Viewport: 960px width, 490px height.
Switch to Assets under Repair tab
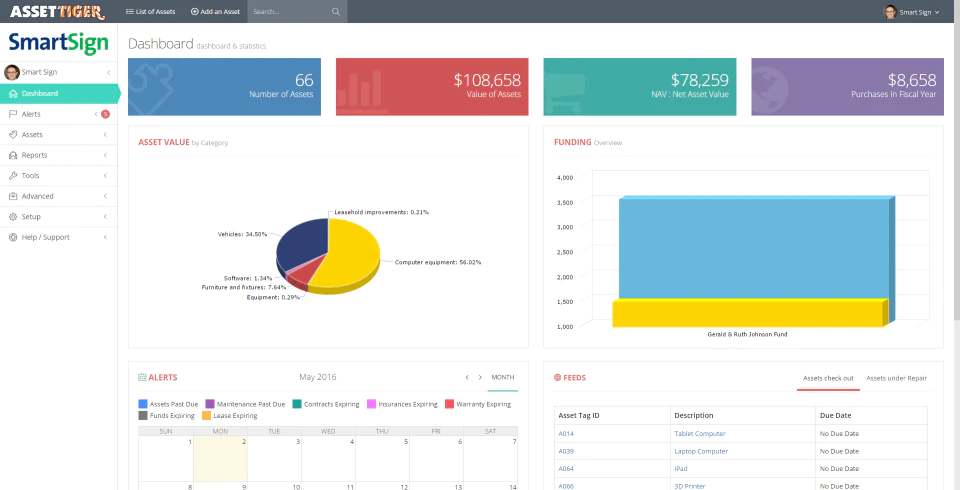click(896, 378)
